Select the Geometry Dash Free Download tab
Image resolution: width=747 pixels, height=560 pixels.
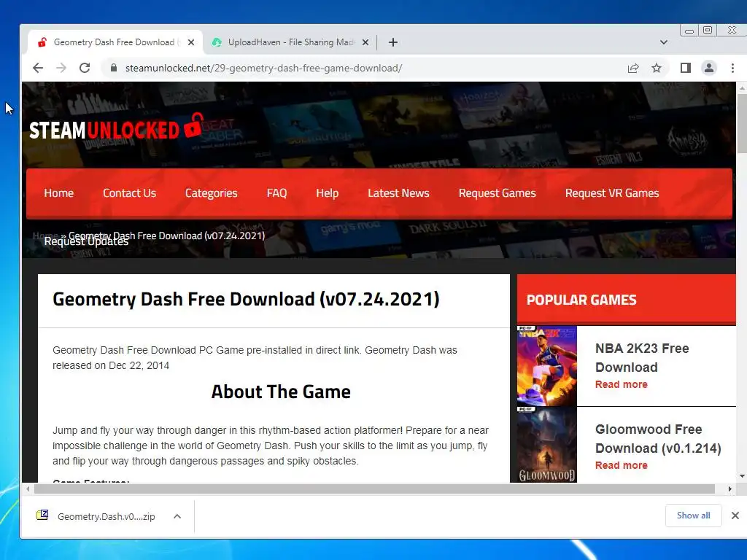point(115,42)
